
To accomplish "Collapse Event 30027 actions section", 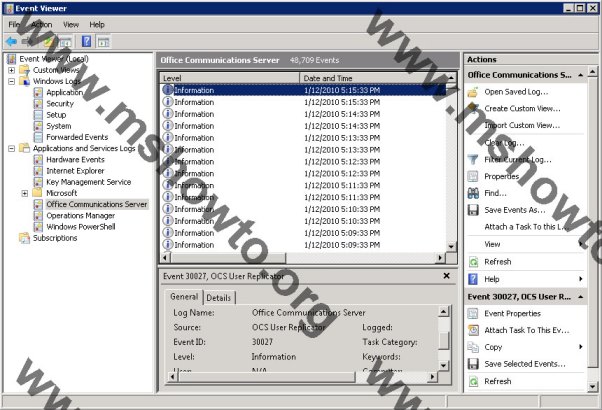I will tap(580, 297).
